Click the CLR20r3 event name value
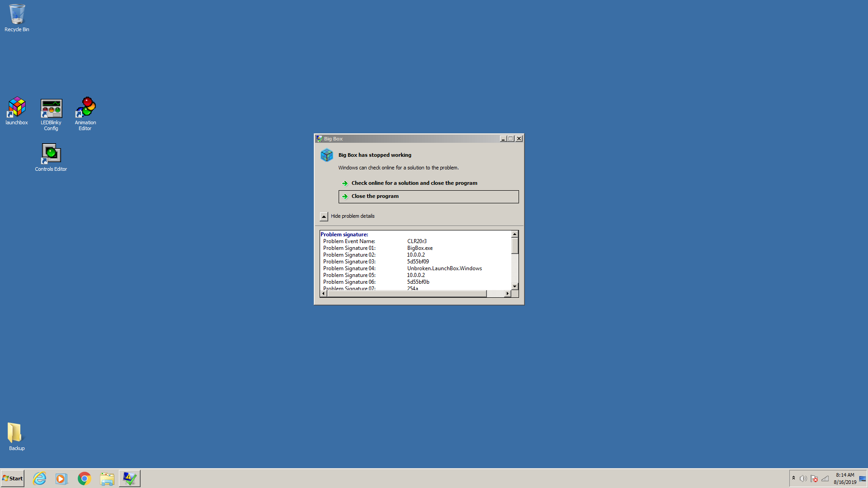 [417, 241]
